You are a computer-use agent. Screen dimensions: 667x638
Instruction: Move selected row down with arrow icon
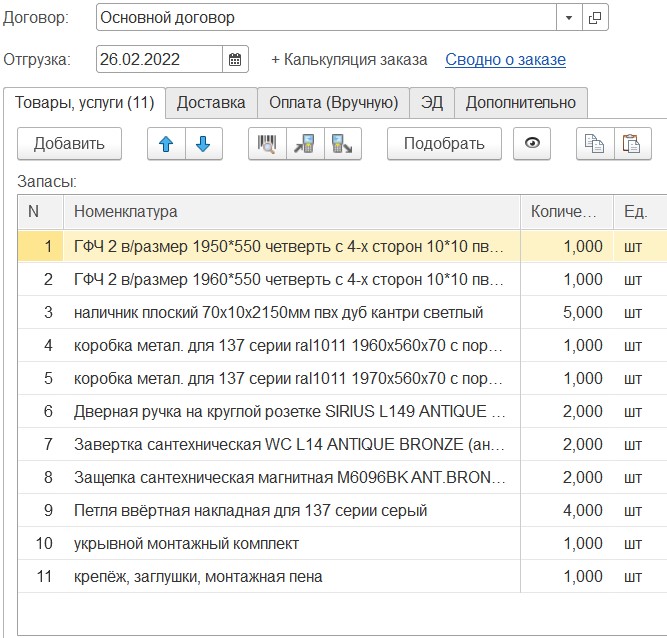(203, 144)
